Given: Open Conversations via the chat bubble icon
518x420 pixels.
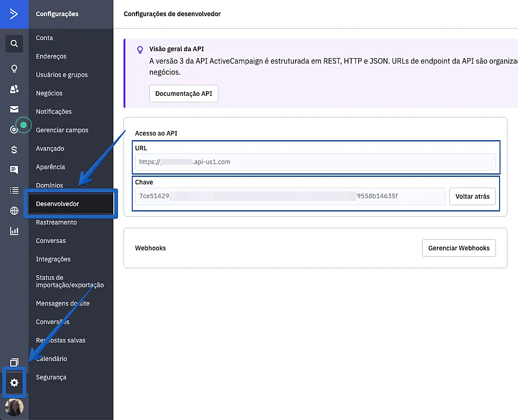Looking at the screenshot, I should click(14, 170).
